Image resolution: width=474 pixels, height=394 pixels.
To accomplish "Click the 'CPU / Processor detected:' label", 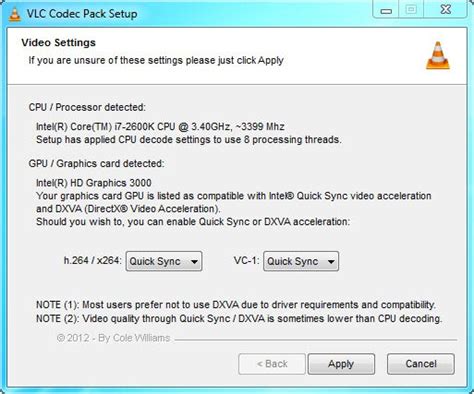I will pos(87,107).
